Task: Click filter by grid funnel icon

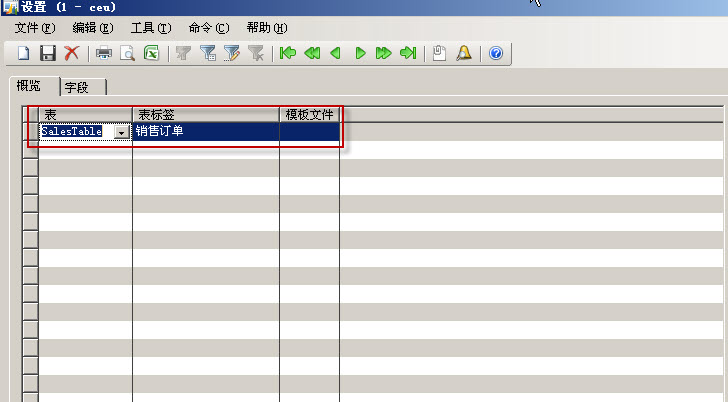Action: 208,53
